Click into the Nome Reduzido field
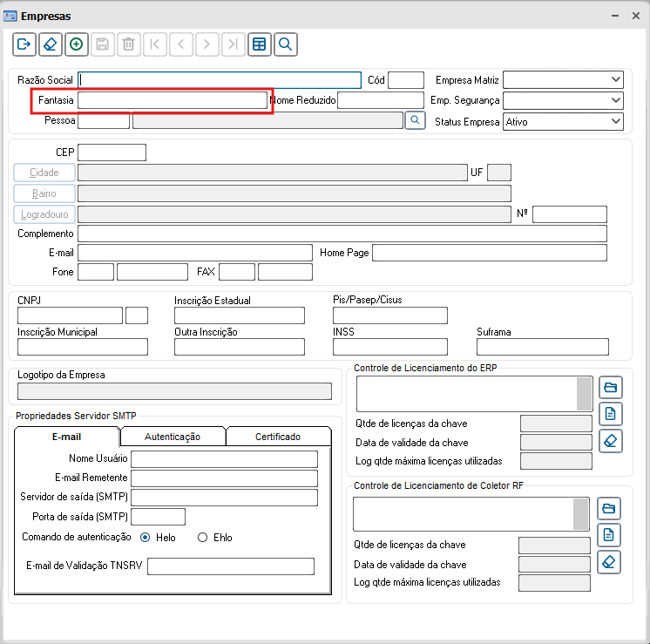This screenshot has width=650, height=644. (381, 100)
